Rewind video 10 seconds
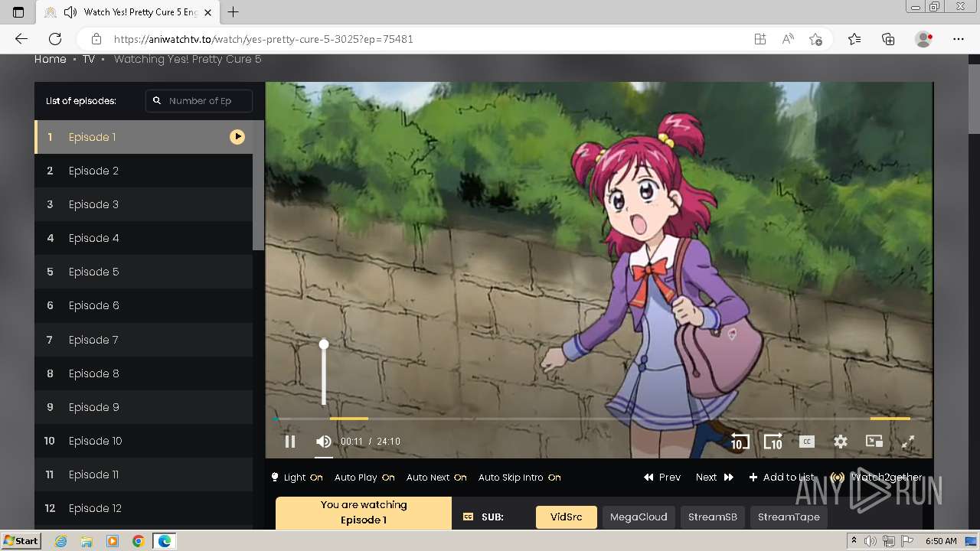The image size is (980, 551). (740, 442)
